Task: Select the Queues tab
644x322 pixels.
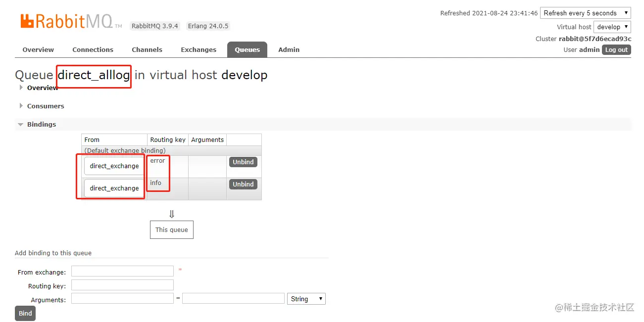Action: tap(247, 49)
